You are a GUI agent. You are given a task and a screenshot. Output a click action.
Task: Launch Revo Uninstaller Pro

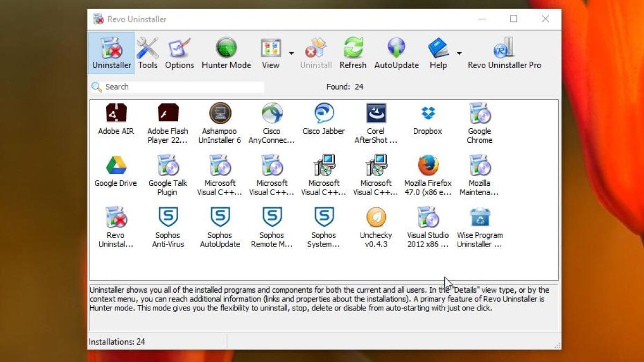tap(504, 52)
